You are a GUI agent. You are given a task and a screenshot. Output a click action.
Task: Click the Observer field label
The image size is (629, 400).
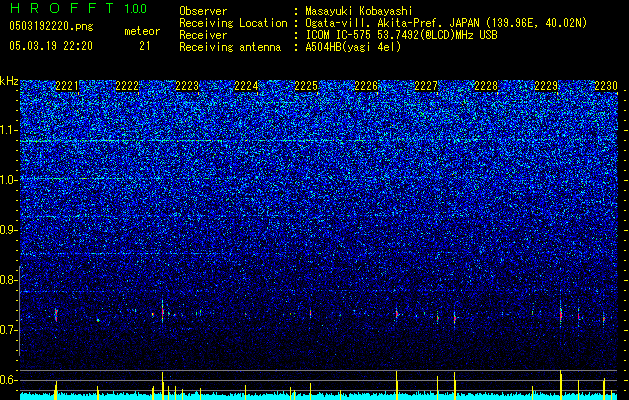[x=203, y=11]
